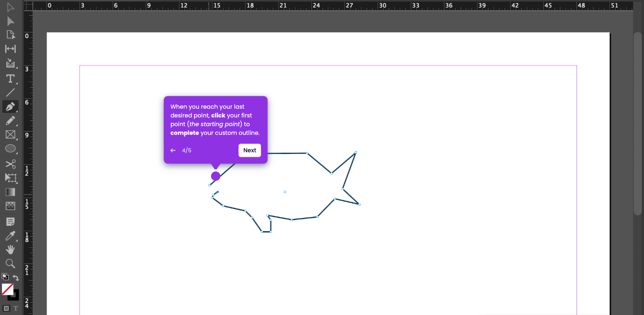This screenshot has height=315, width=644.
Task: Toggle formatting affects container
Action: [6, 308]
